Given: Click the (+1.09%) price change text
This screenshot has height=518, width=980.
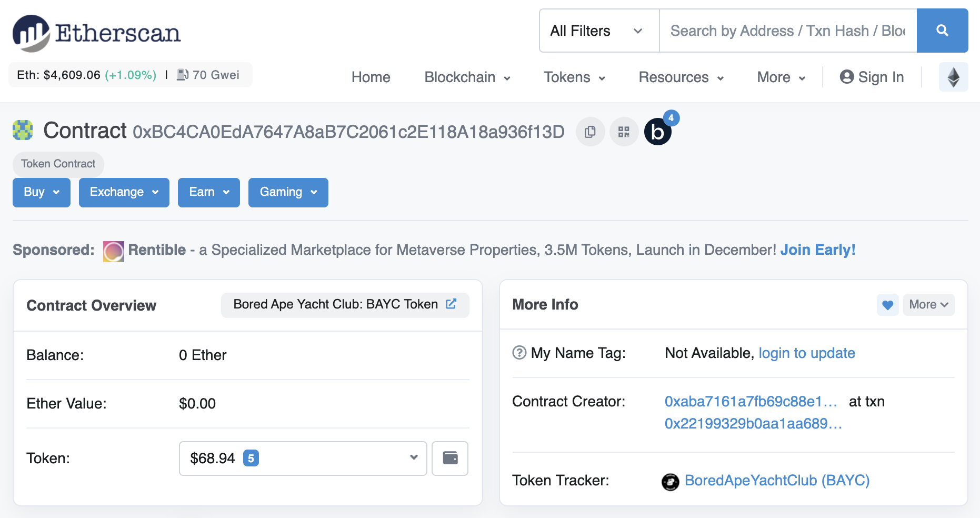Looking at the screenshot, I should [131, 75].
